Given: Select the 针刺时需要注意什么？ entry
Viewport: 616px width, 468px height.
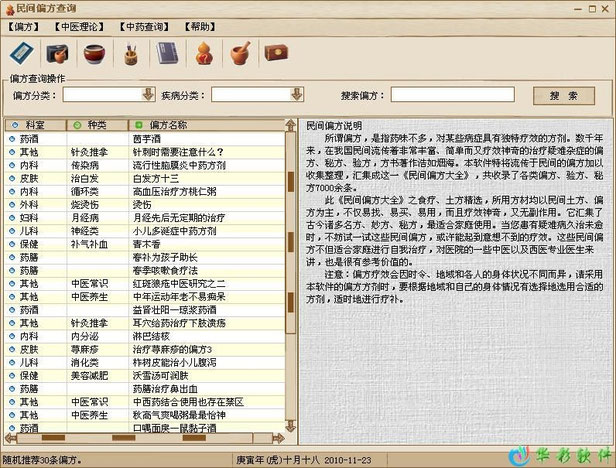Looking at the screenshot, I should [x=145, y=152].
